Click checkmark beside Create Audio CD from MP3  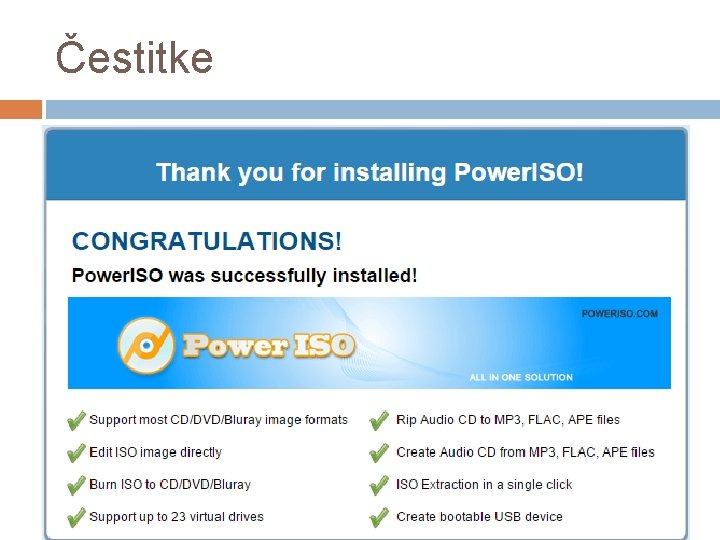click(379, 453)
